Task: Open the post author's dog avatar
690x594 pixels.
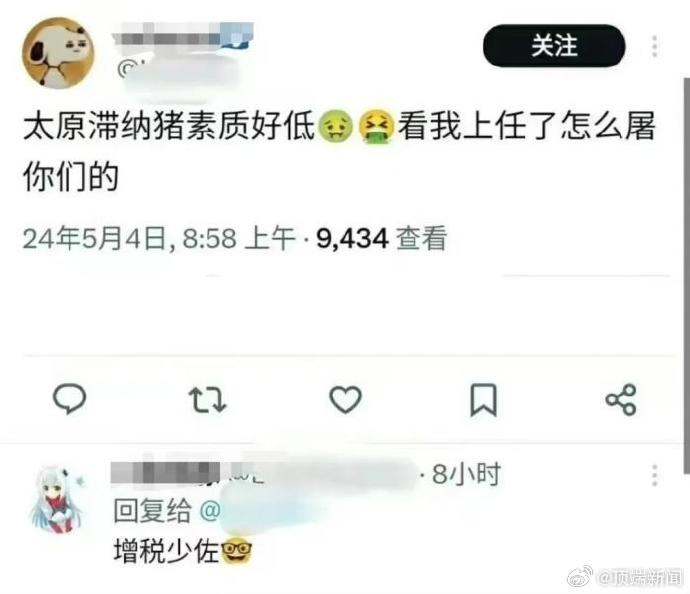Action: (x=58, y=53)
